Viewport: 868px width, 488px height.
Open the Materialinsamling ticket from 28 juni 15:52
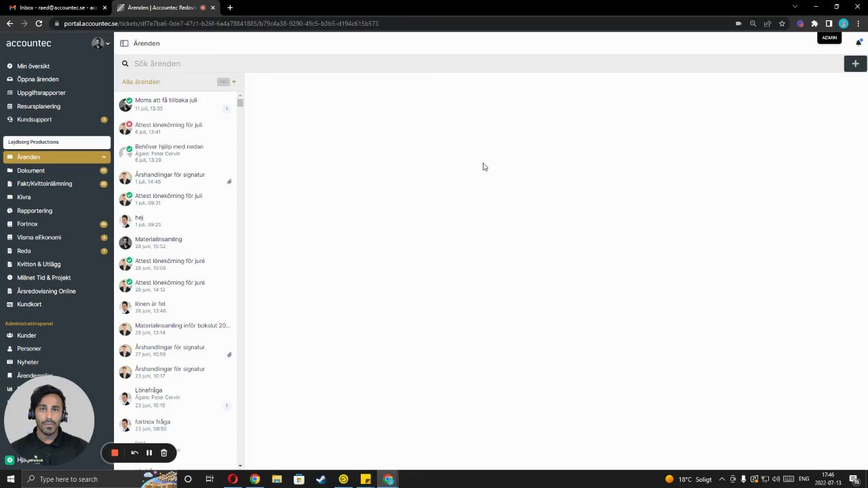[x=176, y=243]
